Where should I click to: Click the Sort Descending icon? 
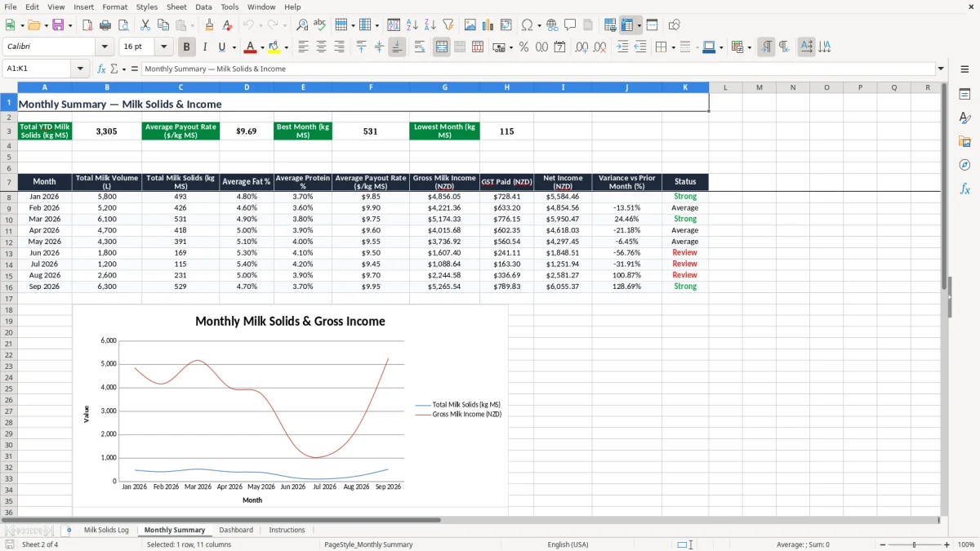tap(430, 25)
